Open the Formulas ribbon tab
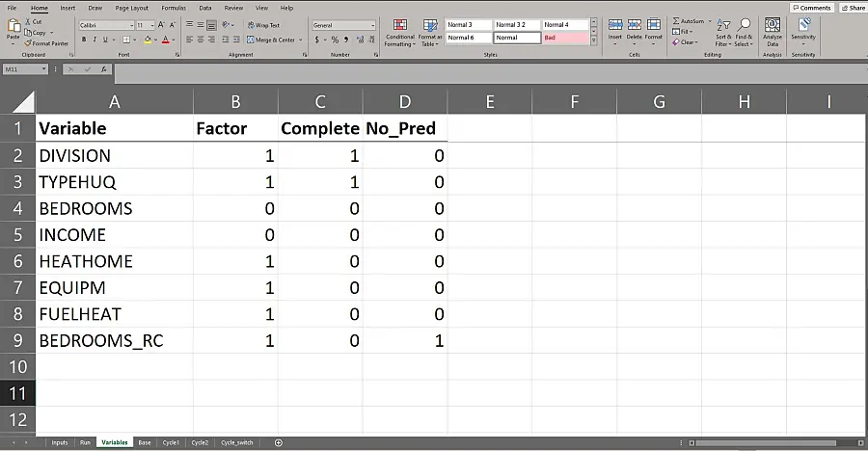This screenshot has height=451, width=868. 174,8
